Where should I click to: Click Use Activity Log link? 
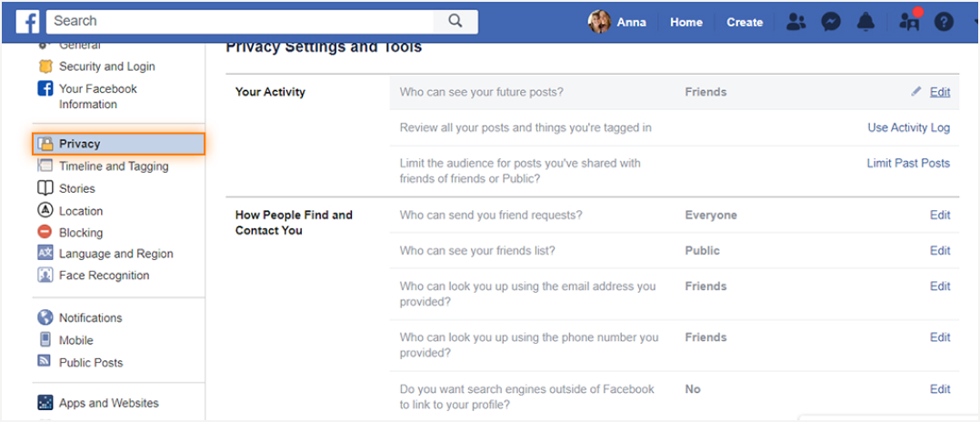[909, 127]
